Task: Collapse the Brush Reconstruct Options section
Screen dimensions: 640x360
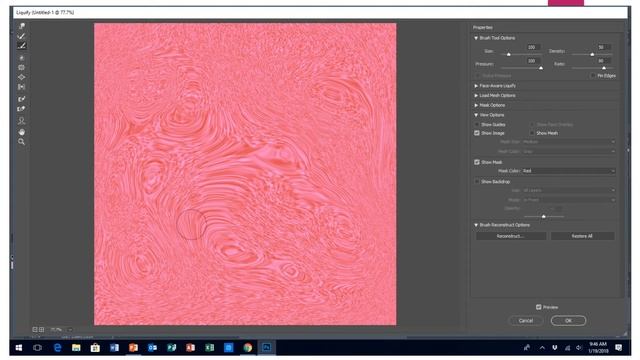Action: pyautogui.click(x=476, y=225)
